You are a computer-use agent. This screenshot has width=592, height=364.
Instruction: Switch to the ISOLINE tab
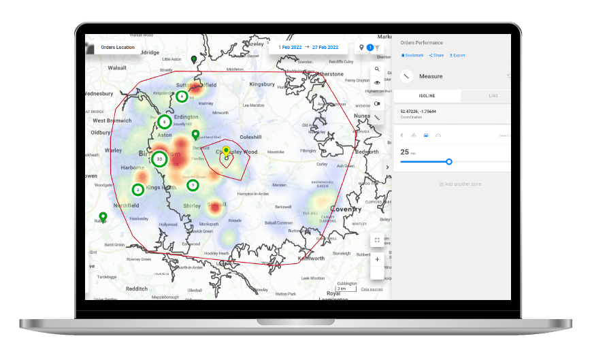(x=427, y=96)
